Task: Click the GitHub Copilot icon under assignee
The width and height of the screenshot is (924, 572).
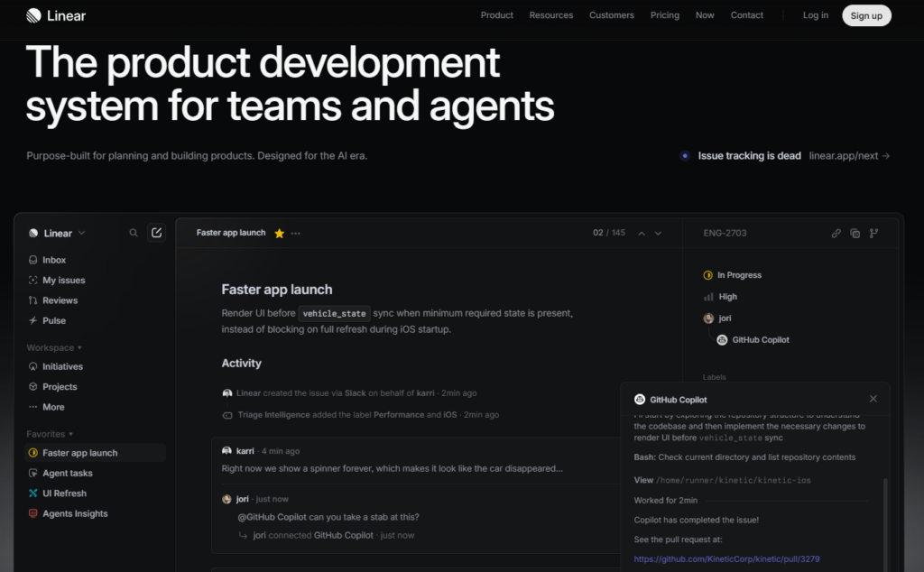Action: click(x=722, y=340)
